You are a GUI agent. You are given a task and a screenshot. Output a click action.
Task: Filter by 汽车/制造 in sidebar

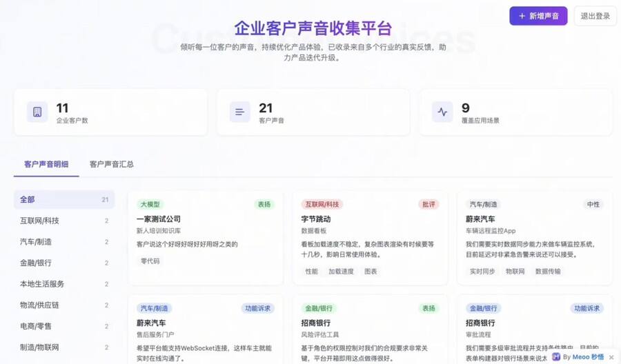64,242
